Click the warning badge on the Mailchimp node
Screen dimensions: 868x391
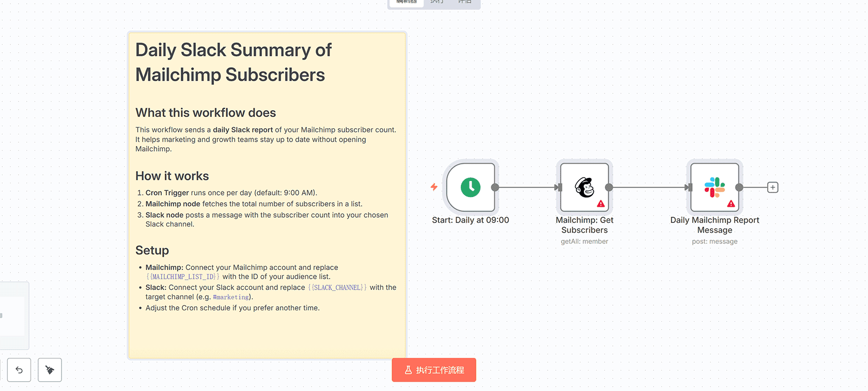pyautogui.click(x=600, y=204)
